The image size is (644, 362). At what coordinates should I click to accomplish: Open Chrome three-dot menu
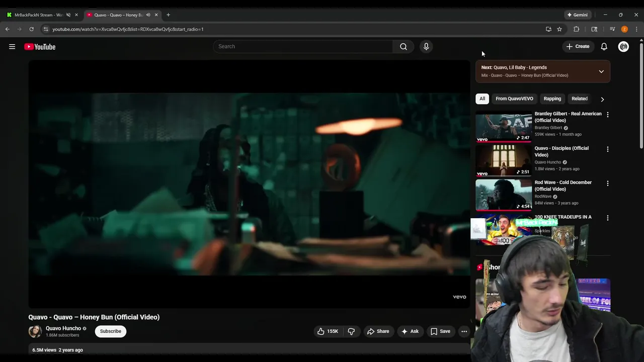(x=636, y=29)
